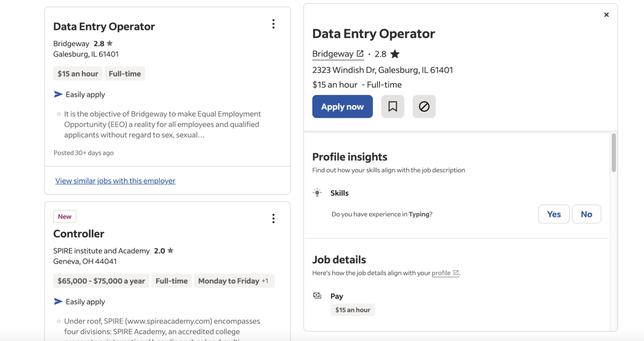The width and height of the screenshot is (644, 341).
Task: Close the Data Entry Operator details panel
Action: [606, 14]
